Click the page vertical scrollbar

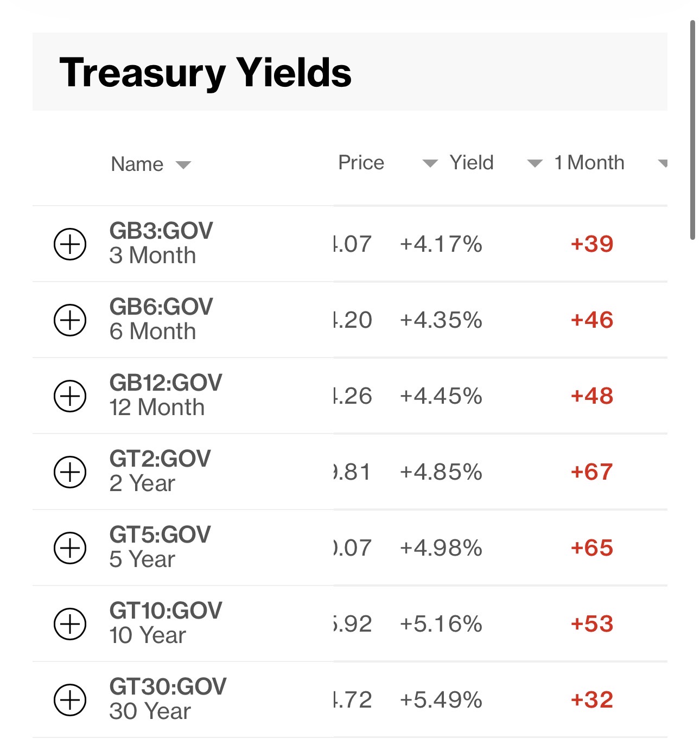pos(692,130)
